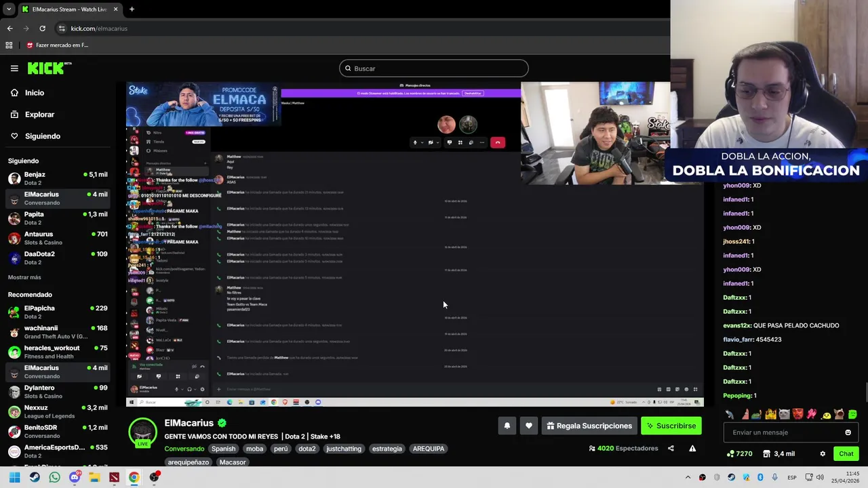Open the channel shop showing 3,4 mil
868x488 pixels.
(x=778, y=453)
